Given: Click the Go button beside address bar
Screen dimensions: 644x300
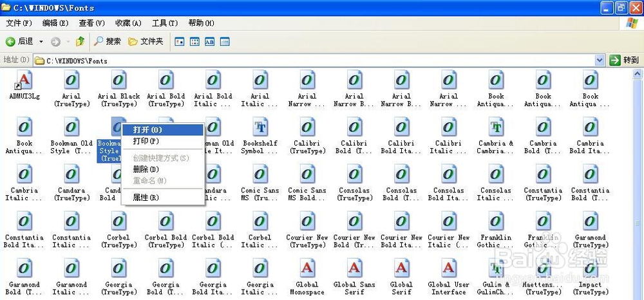Looking at the screenshot, I should point(625,61).
